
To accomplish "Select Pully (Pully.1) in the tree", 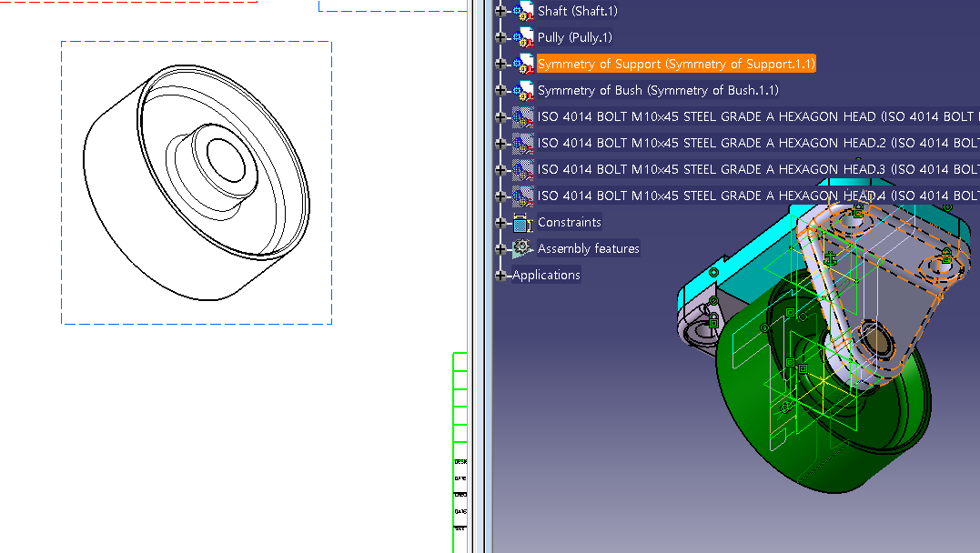I will pyautogui.click(x=574, y=37).
